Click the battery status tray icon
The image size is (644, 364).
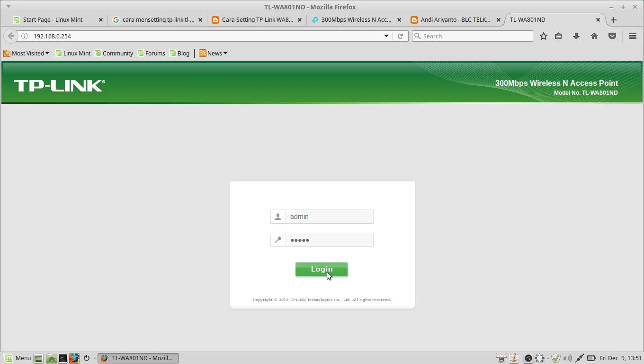[x=591, y=358]
